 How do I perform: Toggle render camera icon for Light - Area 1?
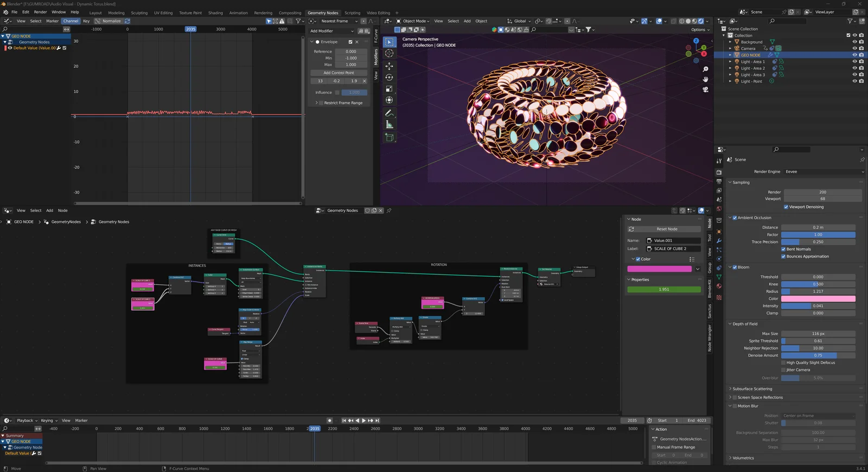[x=861, y=62]
